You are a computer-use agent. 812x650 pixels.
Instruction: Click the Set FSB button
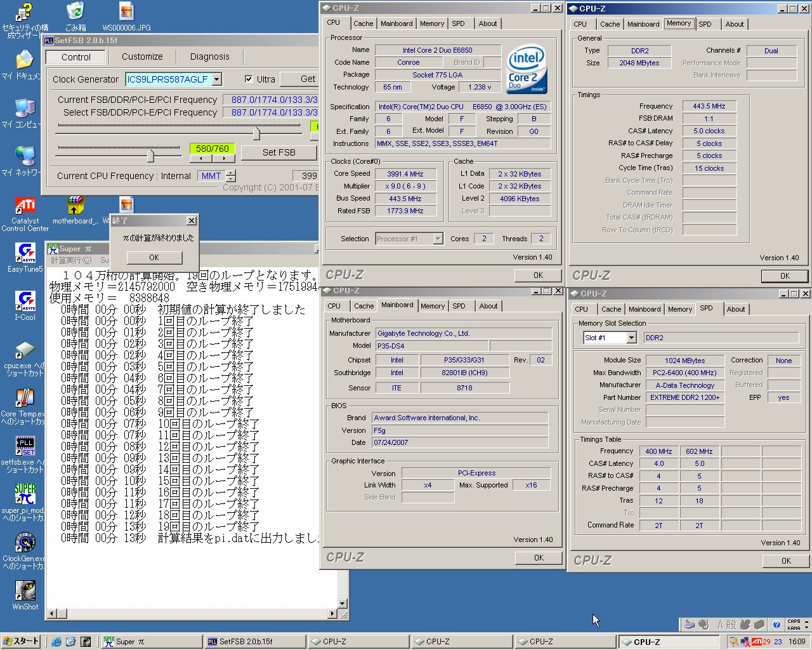pyautogui.click(x=278, y=152)
